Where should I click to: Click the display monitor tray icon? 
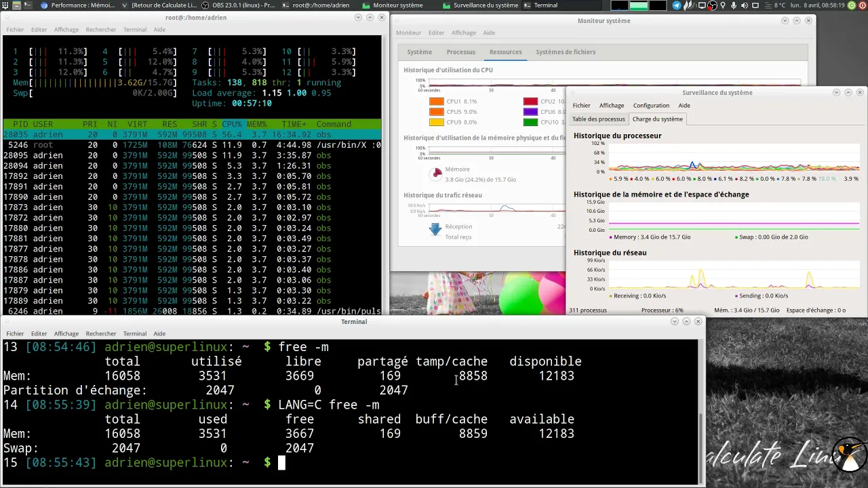(702, 5)
